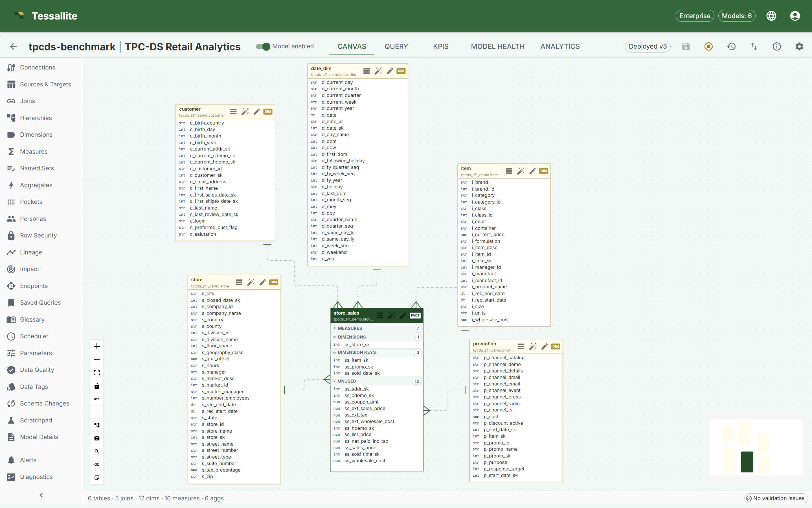Click the link icon on canvas toolbar
This screenshot has width=812, height=508.
pyautogui.click(x=97, y=464)
